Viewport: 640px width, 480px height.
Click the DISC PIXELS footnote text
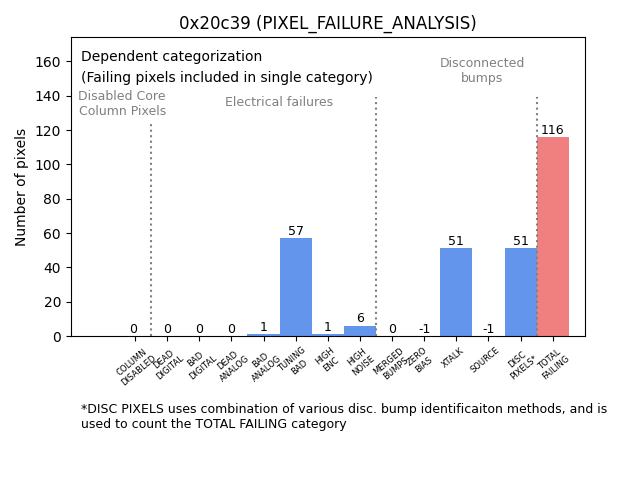click(344, 416)
